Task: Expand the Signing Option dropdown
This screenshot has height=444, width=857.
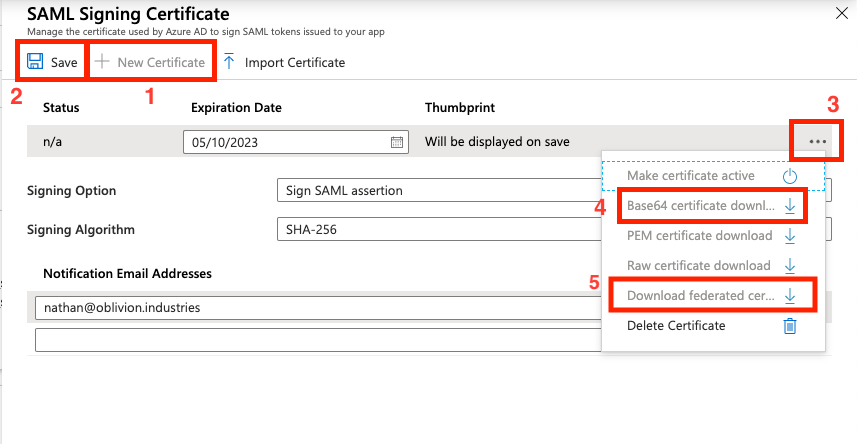Action: 438,191
